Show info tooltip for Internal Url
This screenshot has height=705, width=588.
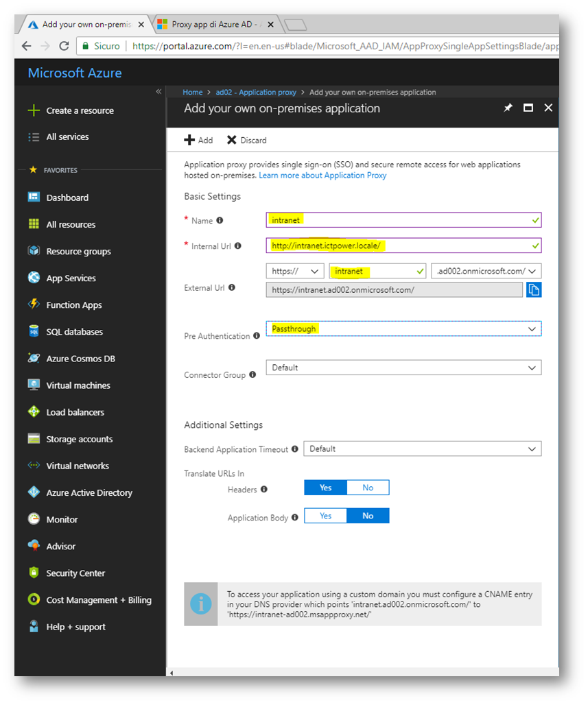(238, 246)
